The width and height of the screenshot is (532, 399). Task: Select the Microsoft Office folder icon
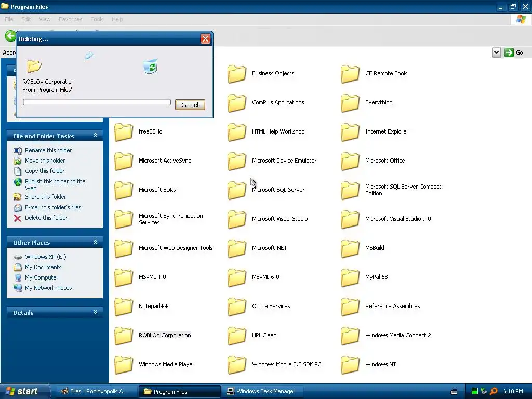350,161
